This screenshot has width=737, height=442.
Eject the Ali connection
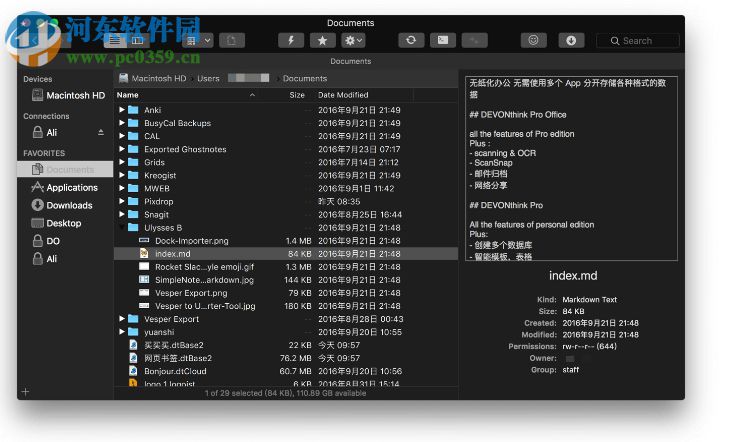(101, 133)
